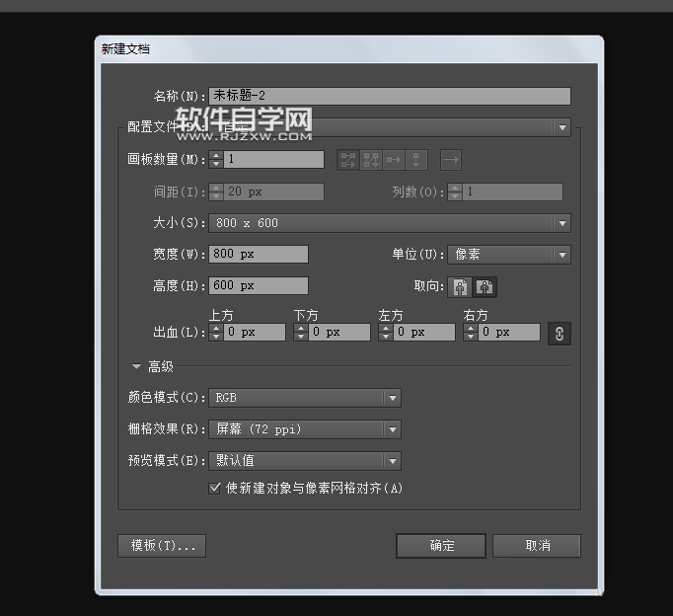Click the 确定 OK button
The height and width of the screenshot is (616, 673).
pyautogui.click(x=441, y=546)
